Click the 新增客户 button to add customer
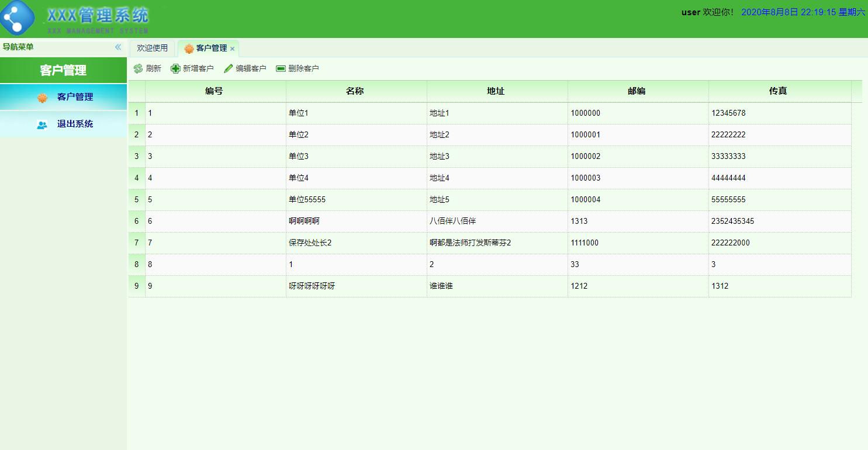Viewport: 868px width, 450px height. [193, 68]
